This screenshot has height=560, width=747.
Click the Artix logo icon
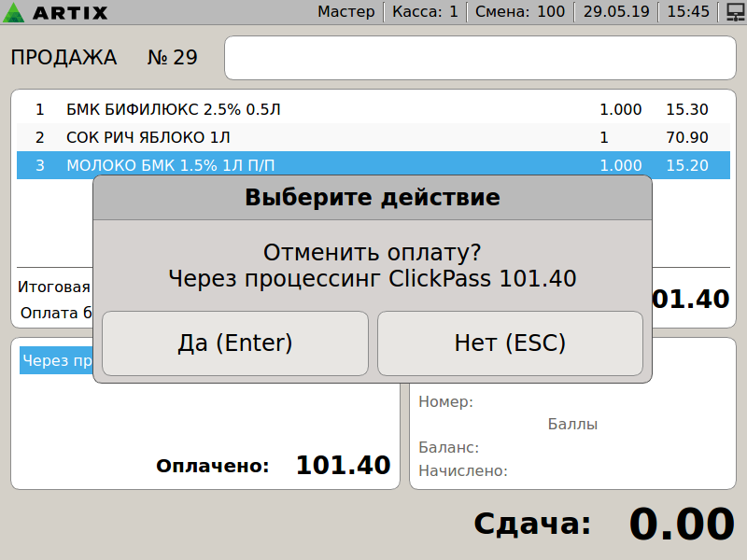(x=16, y=12)
